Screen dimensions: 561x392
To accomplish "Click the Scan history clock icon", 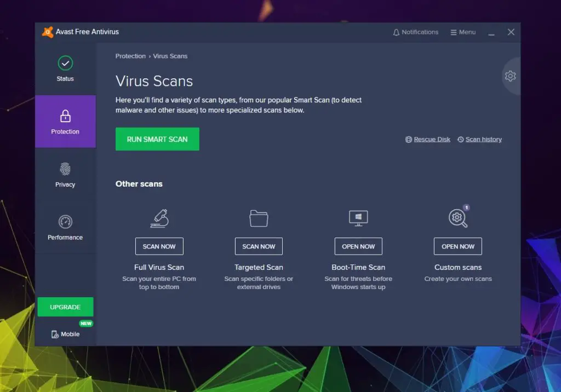I will pos(460,140).
